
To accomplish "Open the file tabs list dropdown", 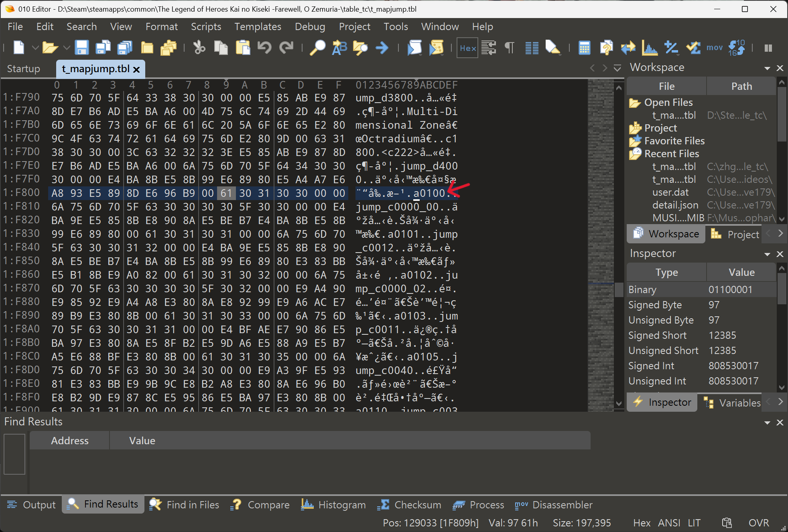I will [x=617, y=68].
